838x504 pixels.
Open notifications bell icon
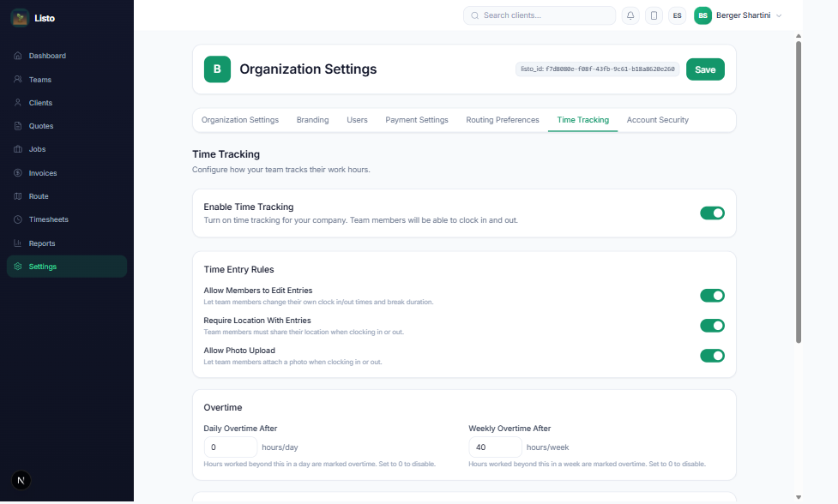(630, 15)
